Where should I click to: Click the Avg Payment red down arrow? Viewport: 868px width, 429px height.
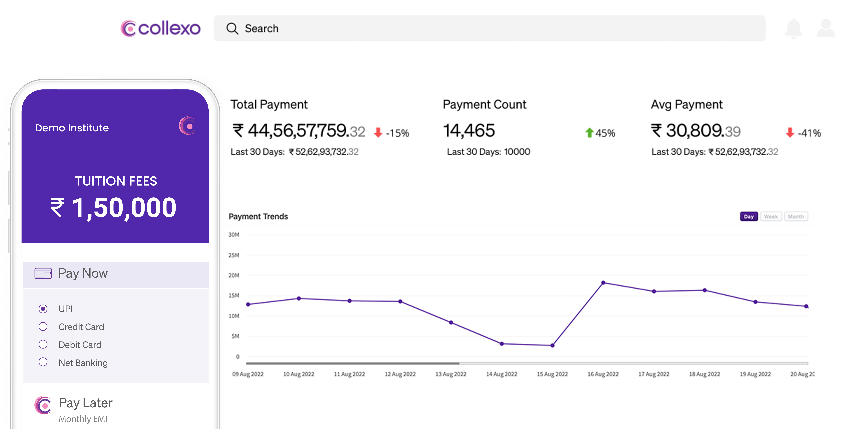tap(790, 132)
